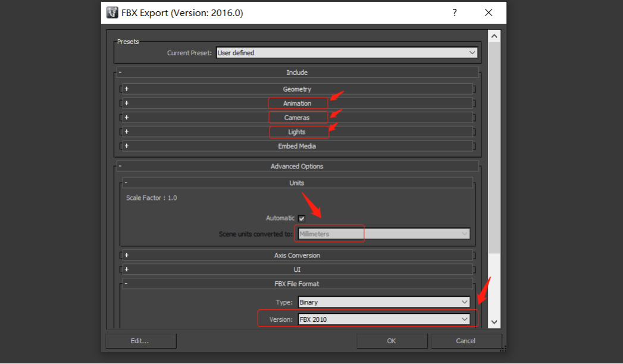623x364 pixels.
Task: Click the Edit... button
Action: coord(140,341)
